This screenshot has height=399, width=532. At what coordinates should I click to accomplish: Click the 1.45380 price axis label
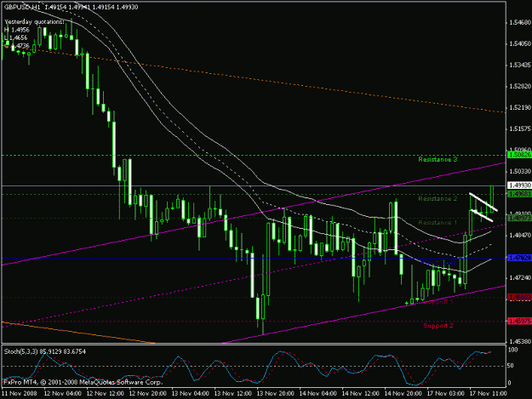[x=519, y=341]
